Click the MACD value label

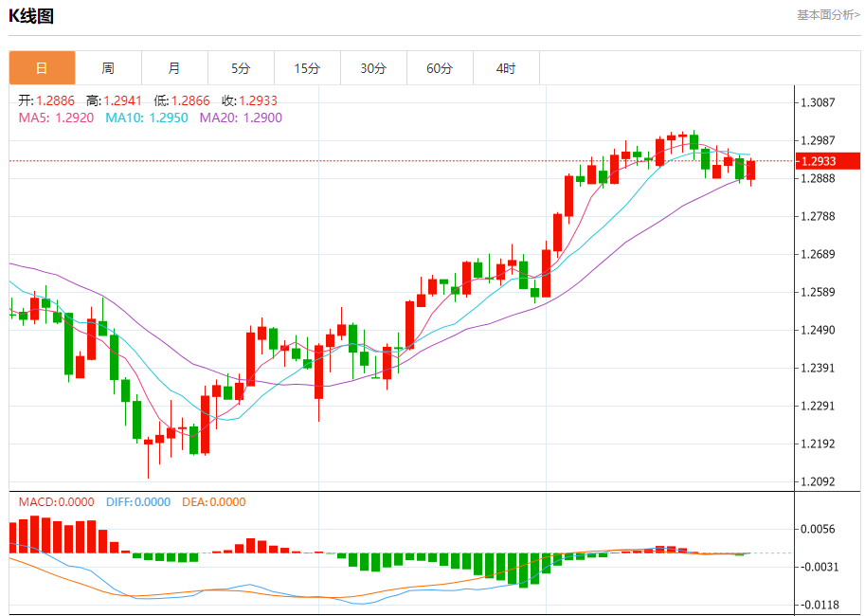click(x=56, y=502)
